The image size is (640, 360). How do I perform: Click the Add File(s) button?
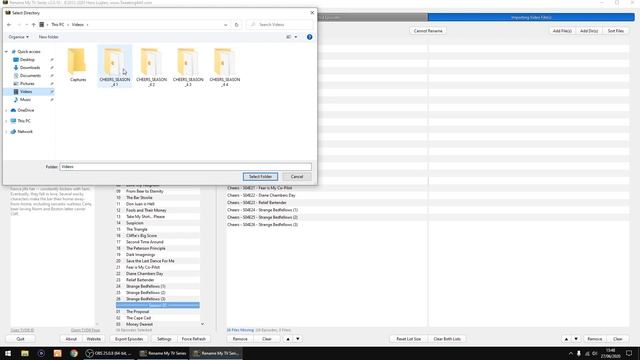coord(562,31)
